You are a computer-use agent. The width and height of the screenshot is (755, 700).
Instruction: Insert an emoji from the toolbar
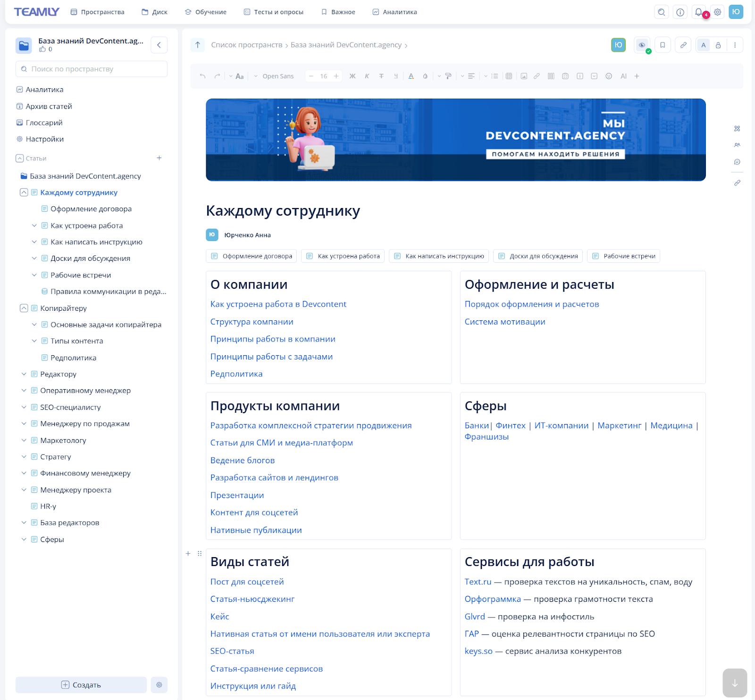tap(609, 76)
